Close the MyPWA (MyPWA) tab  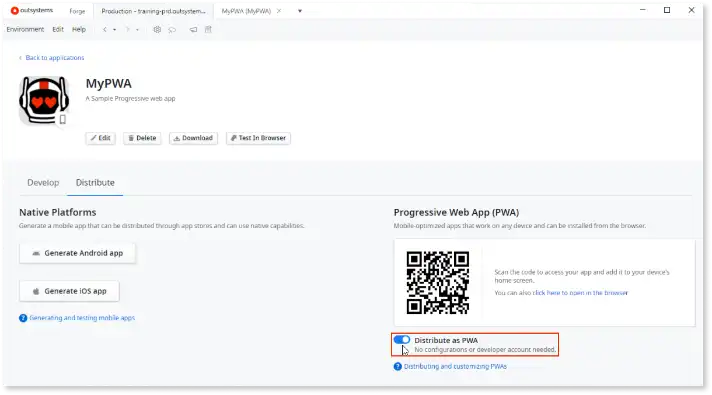click(x=279, y=11)
